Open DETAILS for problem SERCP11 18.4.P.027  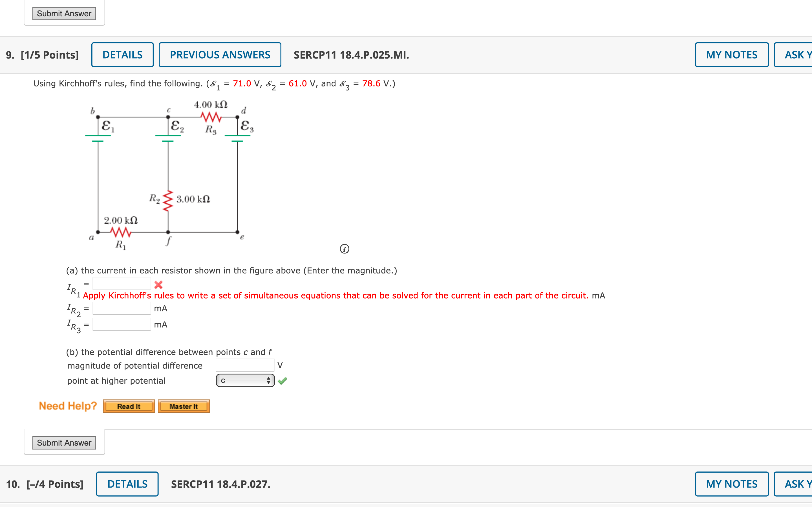pos(127,484)
